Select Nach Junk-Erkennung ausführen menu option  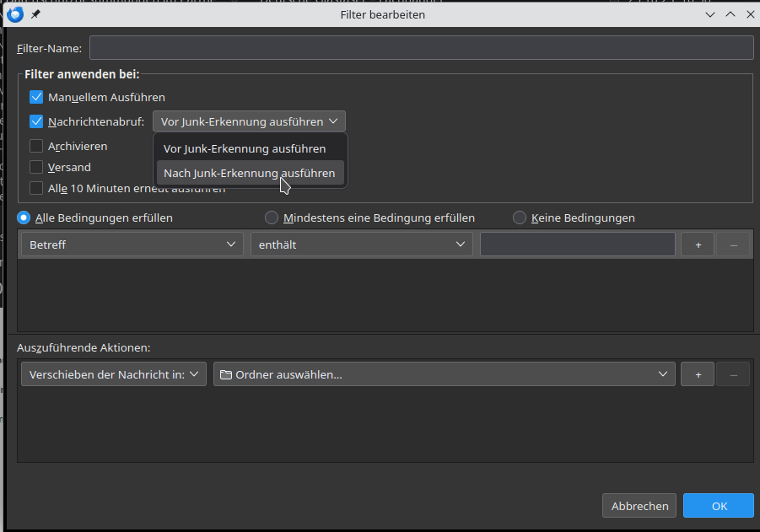(249, 173)
